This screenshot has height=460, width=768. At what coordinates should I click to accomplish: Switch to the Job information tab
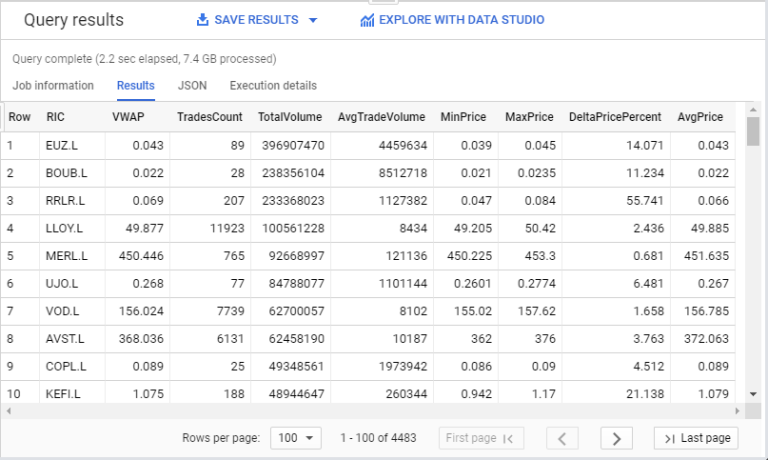click(53, 86)
